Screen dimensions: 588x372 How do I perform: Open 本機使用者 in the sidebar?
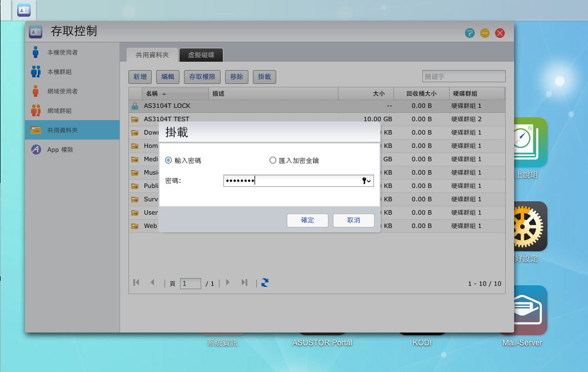pyautogui.click(x=72, y=52)
